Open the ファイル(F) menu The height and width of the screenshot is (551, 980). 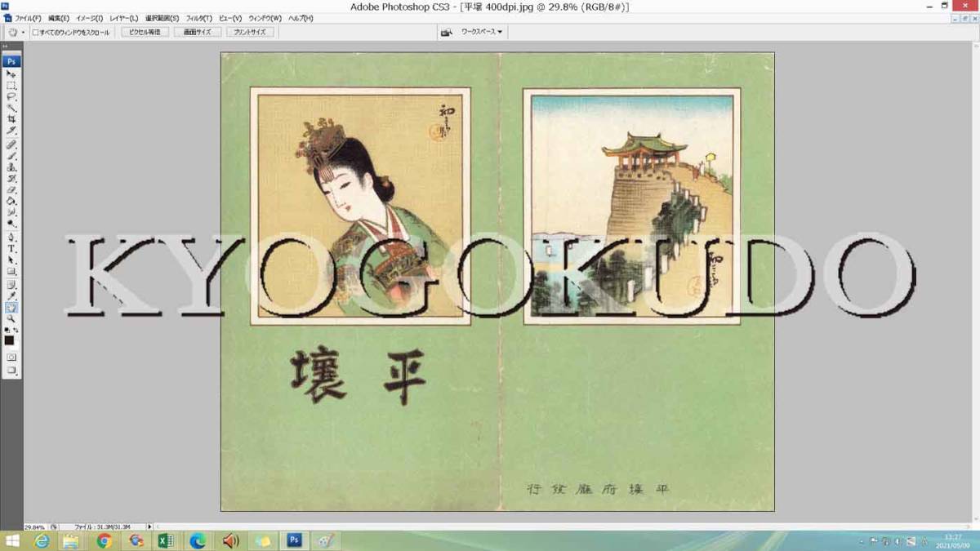pos(29,18)
